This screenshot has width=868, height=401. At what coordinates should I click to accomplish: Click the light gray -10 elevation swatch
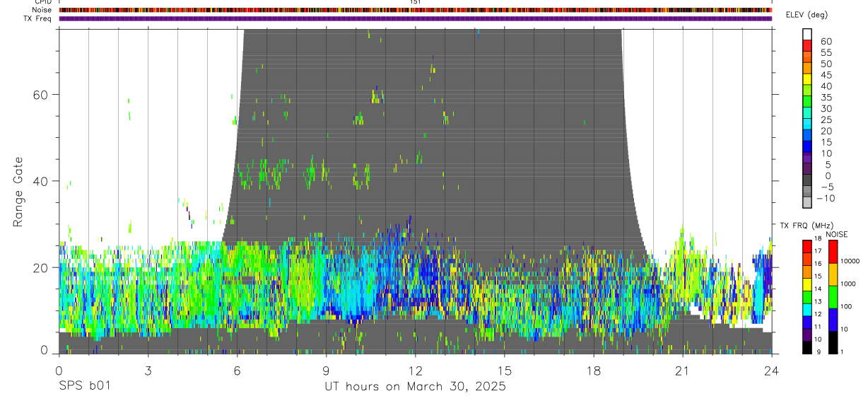click(807, 202)
